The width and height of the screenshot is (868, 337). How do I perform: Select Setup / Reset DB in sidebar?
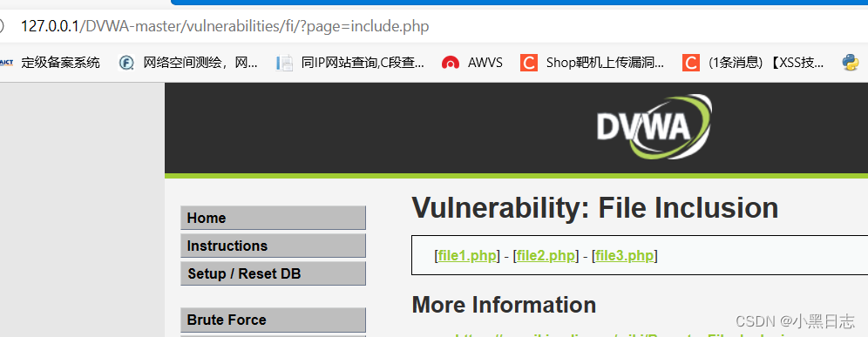coord(273,273)
